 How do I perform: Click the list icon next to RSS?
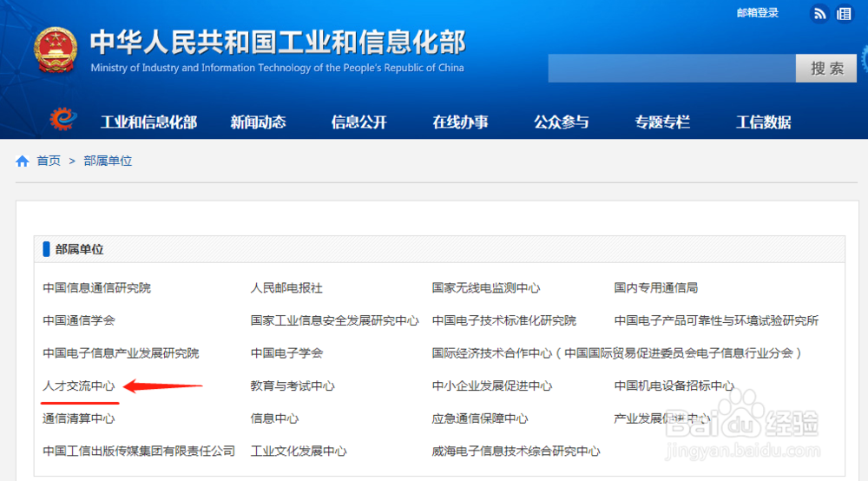(845, 13)
